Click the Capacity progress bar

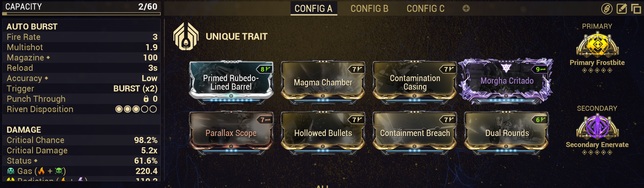tap(81, 14)
